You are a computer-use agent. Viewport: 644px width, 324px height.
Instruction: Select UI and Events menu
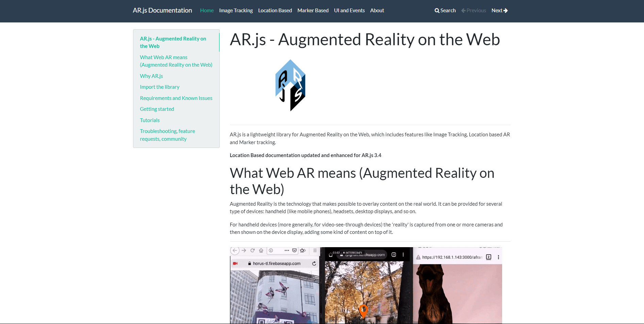coord(349,11)
